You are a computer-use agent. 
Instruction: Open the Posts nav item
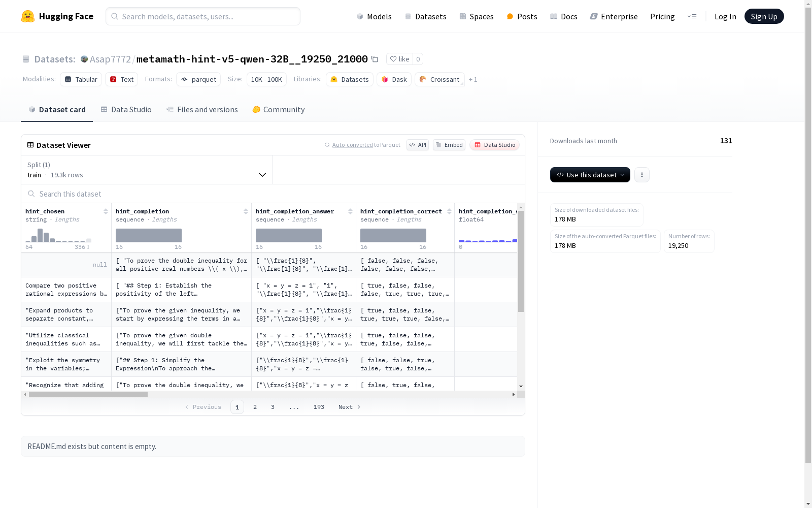[522, 16]
